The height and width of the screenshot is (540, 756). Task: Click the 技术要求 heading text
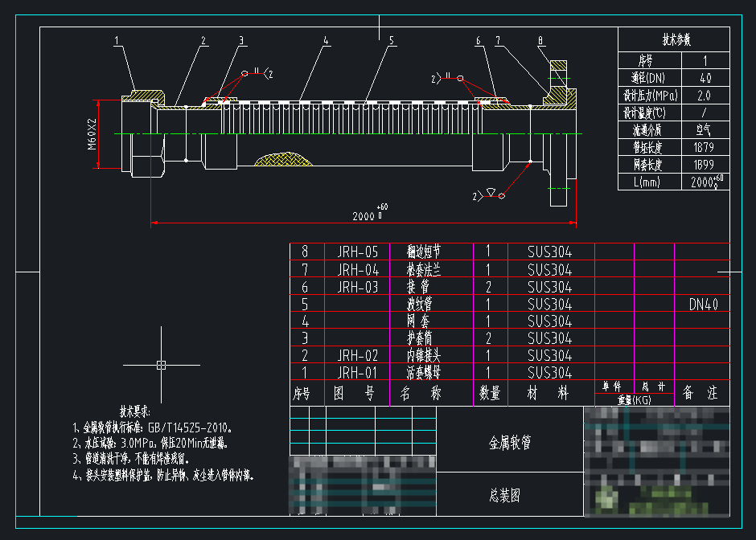(x=135, y=411)
